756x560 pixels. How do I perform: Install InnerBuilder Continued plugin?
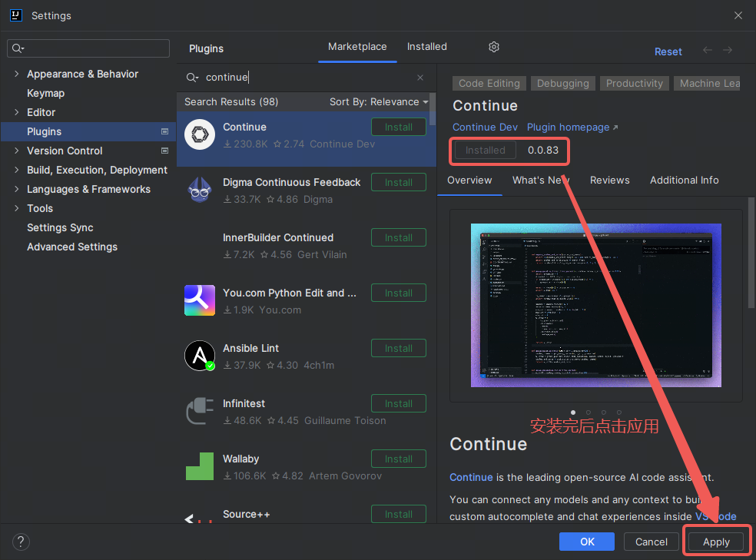[399, 237]
